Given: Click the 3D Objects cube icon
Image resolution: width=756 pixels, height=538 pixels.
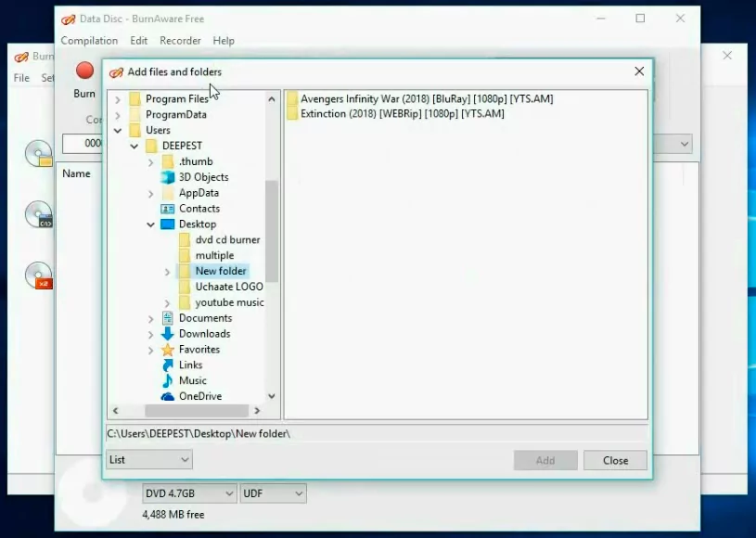Looking at the screenshot, I should tap(167, 177).
